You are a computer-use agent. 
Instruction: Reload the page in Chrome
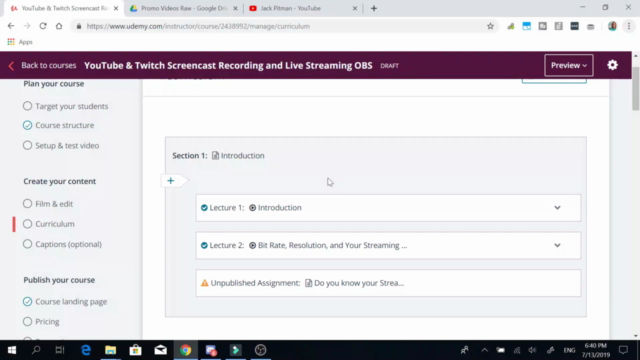point(43,26)
